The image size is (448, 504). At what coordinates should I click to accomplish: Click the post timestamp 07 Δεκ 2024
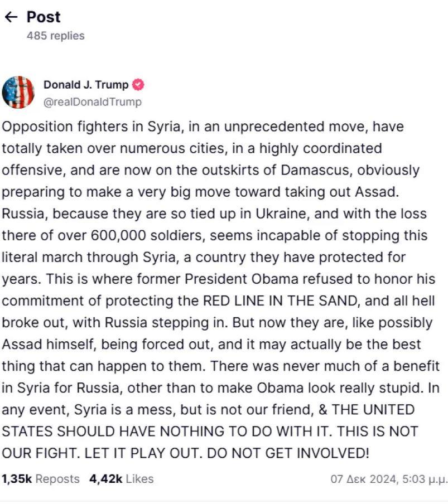point(363,479)
